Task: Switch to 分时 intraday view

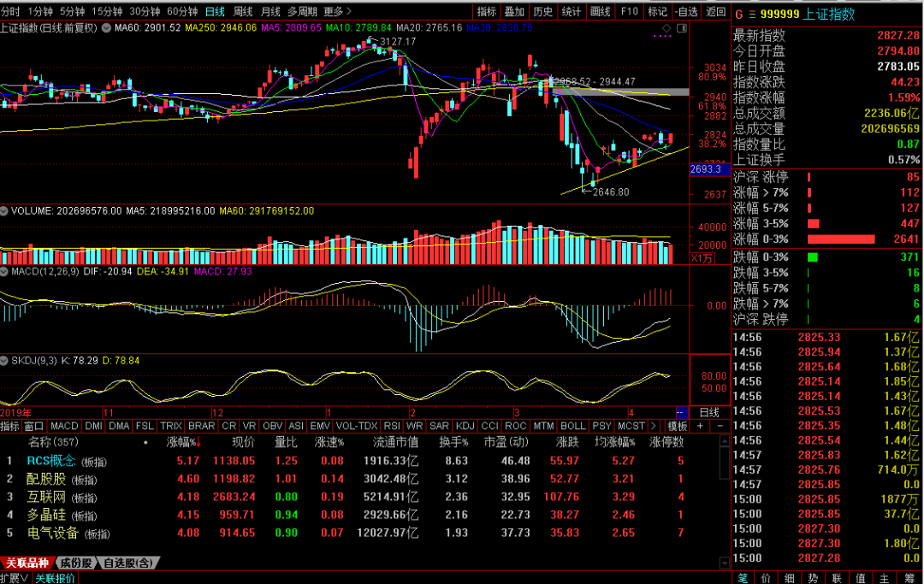Action: pyautogui.click(x=10, y=11)
